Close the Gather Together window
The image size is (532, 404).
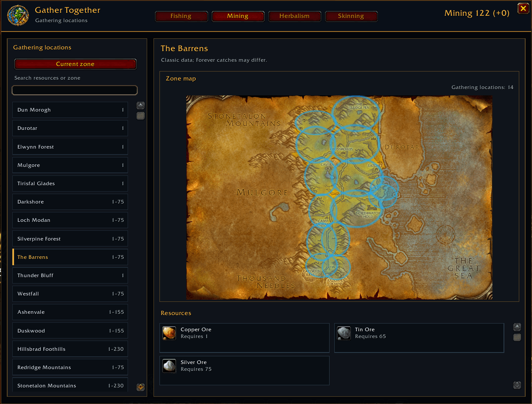(x=523, y=8)
